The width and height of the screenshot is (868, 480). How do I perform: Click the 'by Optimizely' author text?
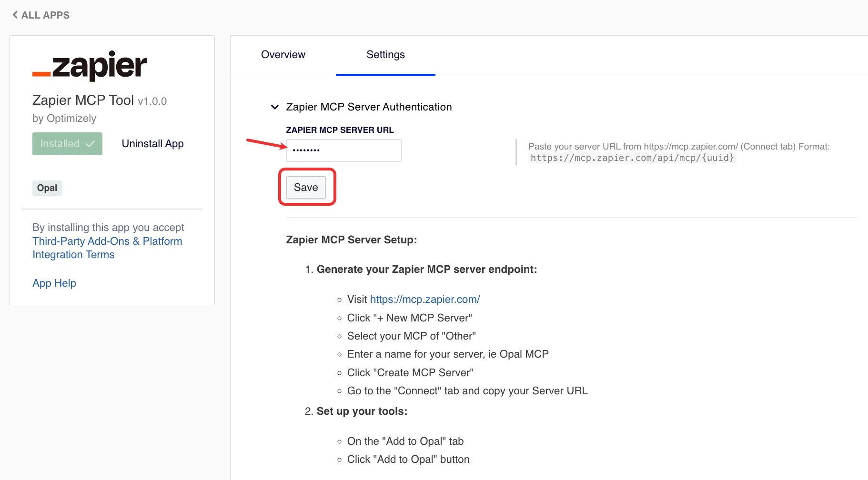tap(64, 119)
